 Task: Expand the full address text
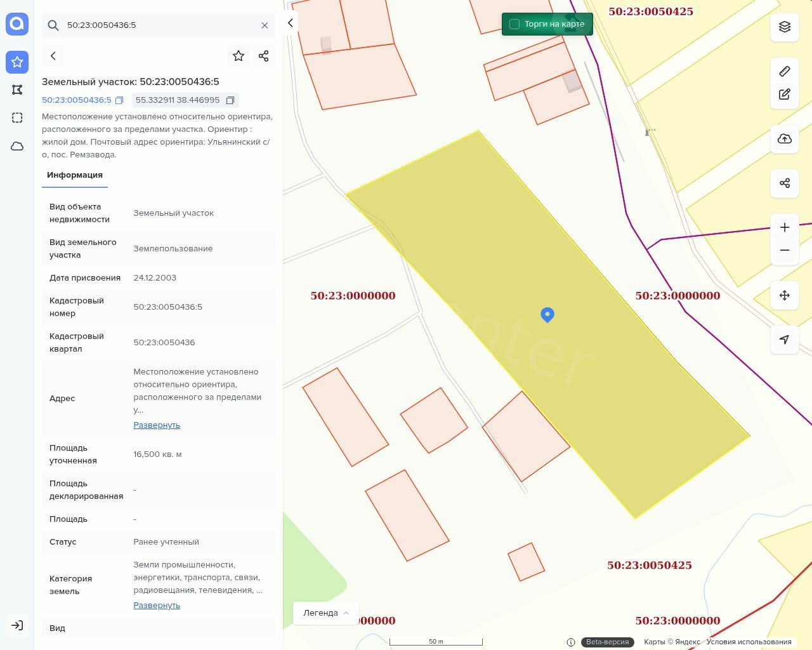[x=157, y=425]
